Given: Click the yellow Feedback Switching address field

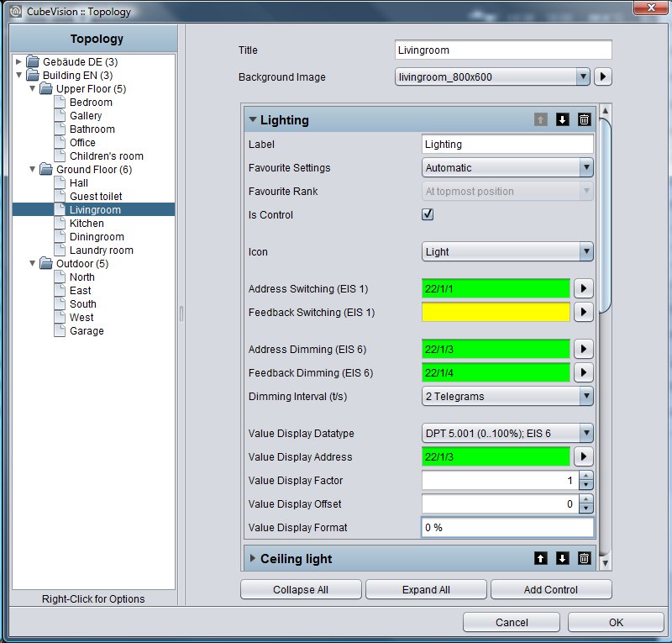Looking at the screenshot, I should click(x=496, y=313).
